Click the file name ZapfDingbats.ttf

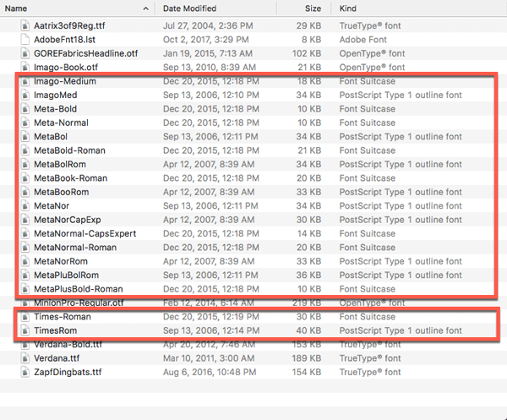coord(68,372)
